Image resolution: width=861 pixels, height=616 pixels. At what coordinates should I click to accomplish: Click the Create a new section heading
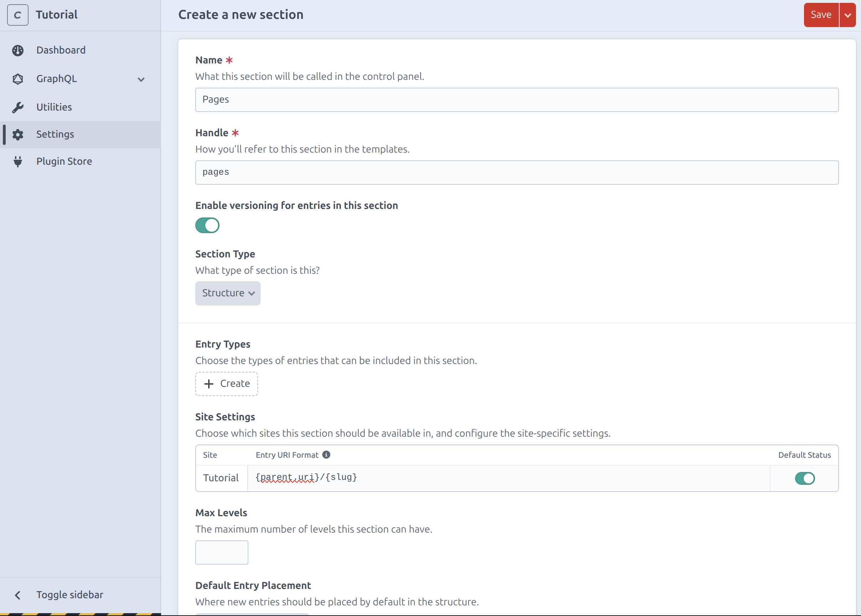click(241, 15)
